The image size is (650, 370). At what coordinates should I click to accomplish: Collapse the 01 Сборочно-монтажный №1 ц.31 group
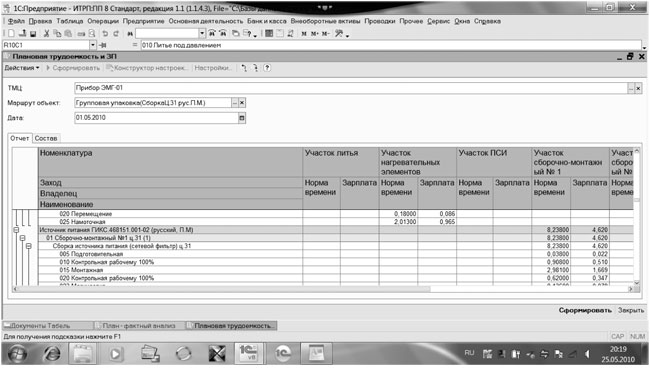pos(22,238)
